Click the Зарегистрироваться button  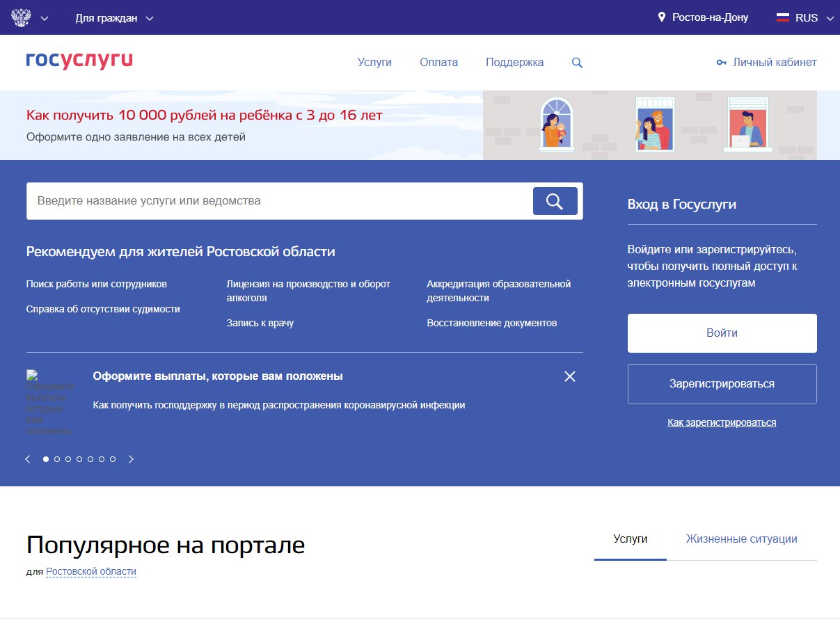[722, 384]
